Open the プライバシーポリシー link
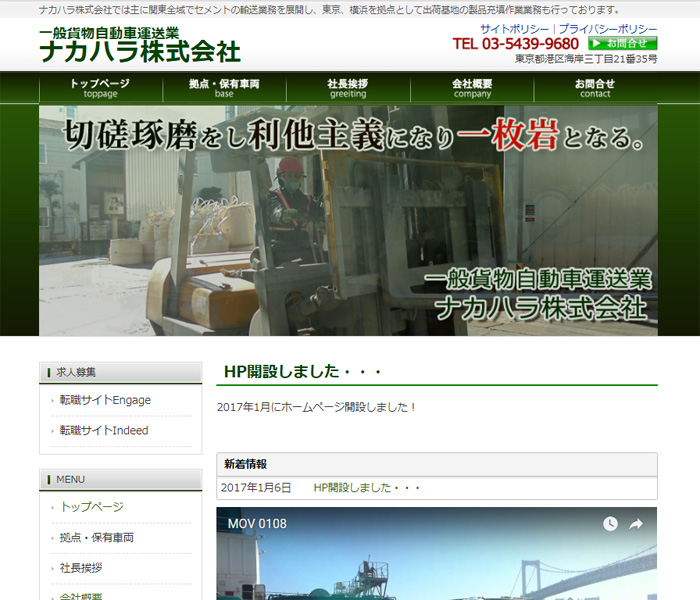Screen dimensions: 700x600 pyautogui.click(x=608, y=29)
